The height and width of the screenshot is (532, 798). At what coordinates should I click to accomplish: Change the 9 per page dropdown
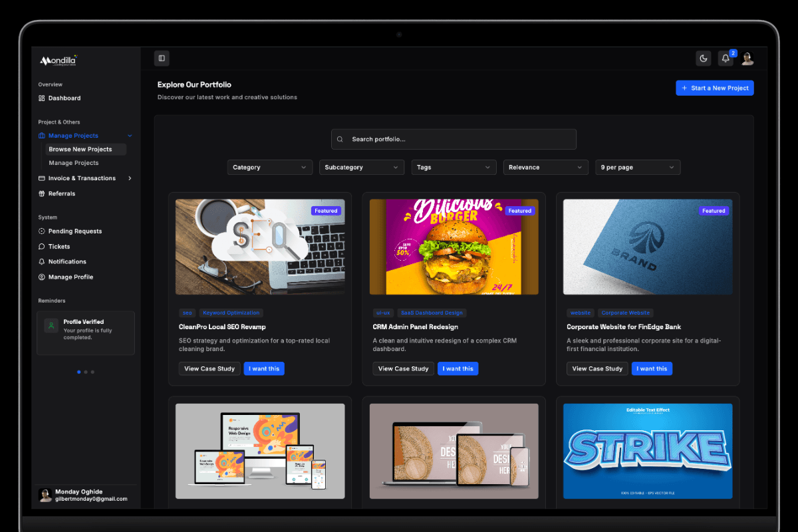click(637, 168)
